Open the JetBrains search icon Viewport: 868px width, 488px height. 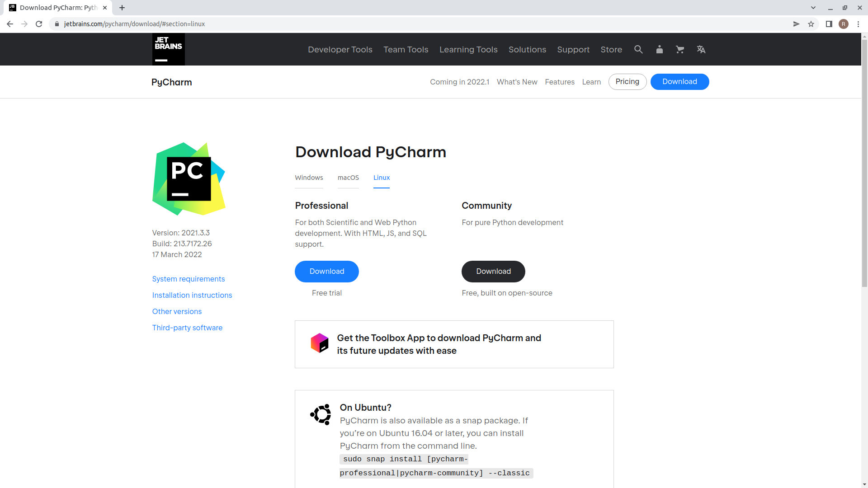638,49
